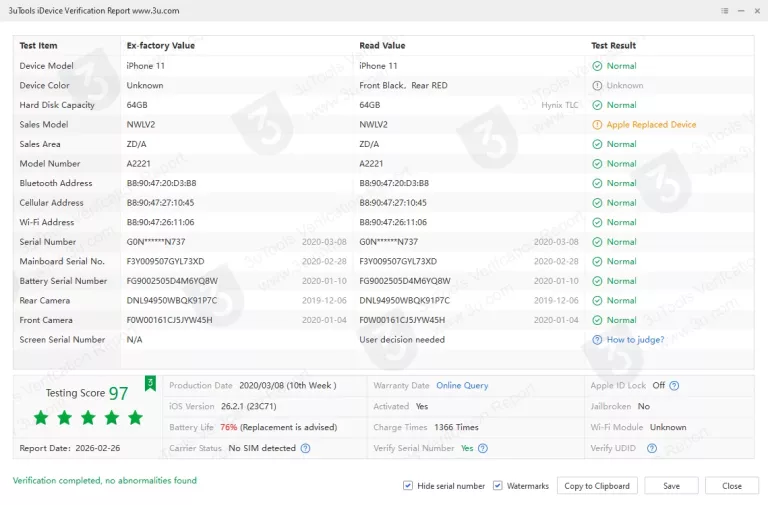768x505 pixels.
Task: Click the Test Result column header
Action: pyautogui.click(x=613, y=46)
